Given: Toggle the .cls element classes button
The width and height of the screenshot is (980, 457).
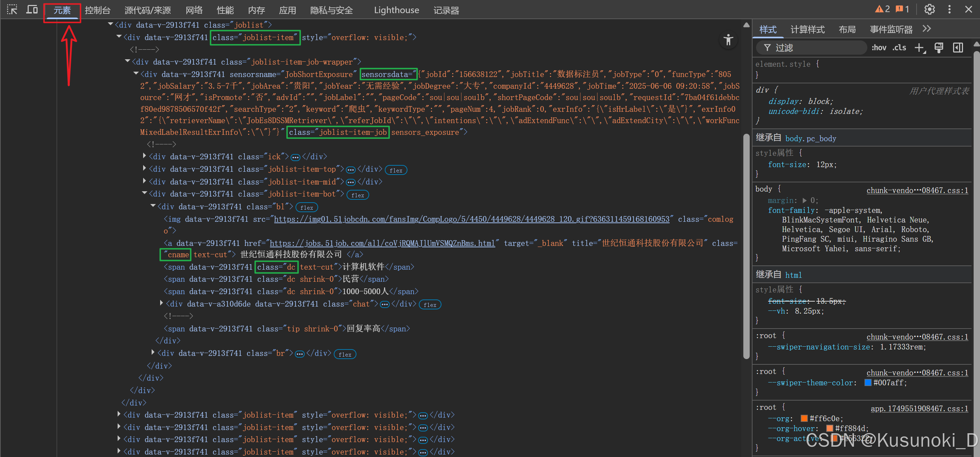Looking at the screenshot, I should tap(899, 48).
